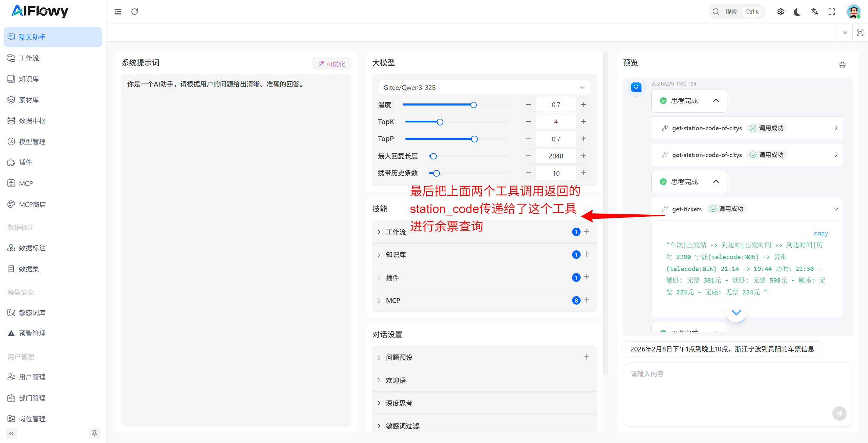The image size is (868, 443).
Task: Open the language translation icon
Action: click(x=814, y=12)
